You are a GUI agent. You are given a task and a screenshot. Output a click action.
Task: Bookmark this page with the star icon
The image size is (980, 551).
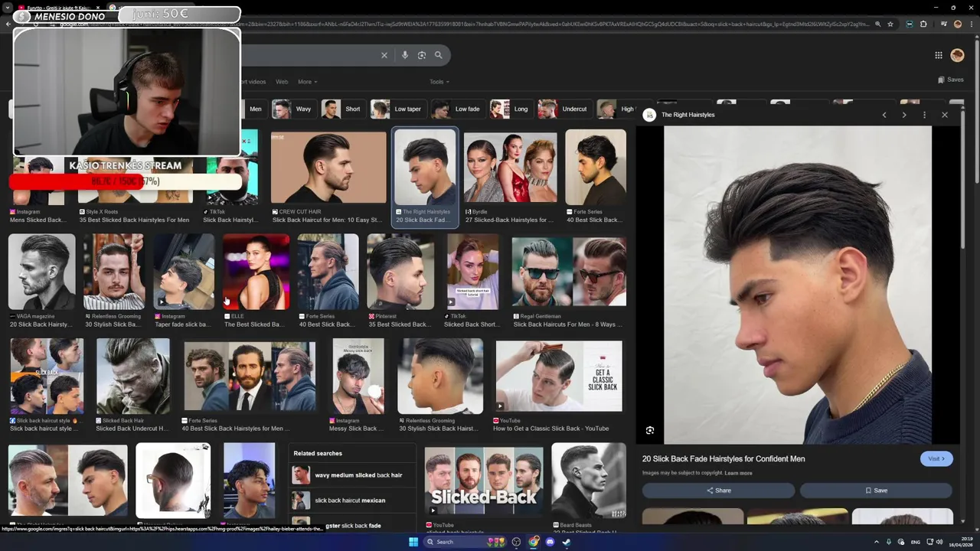pyautogui.click(x=890, y=24)
